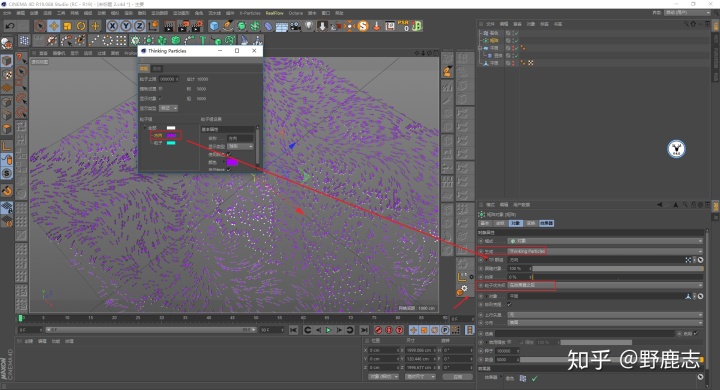Open the distribution dropdown below up vector
Viewport: 720px width, 390px height.
pos(605,322)
